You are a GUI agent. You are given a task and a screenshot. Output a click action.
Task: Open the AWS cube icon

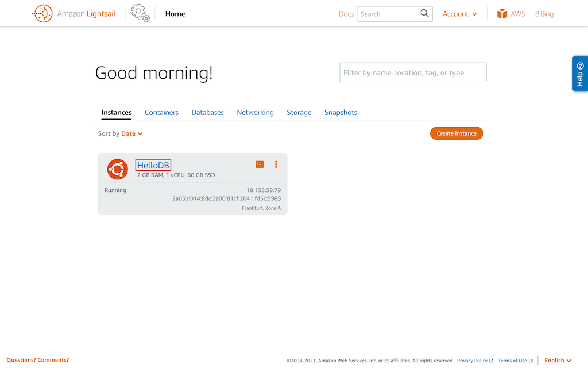[502, 14]
